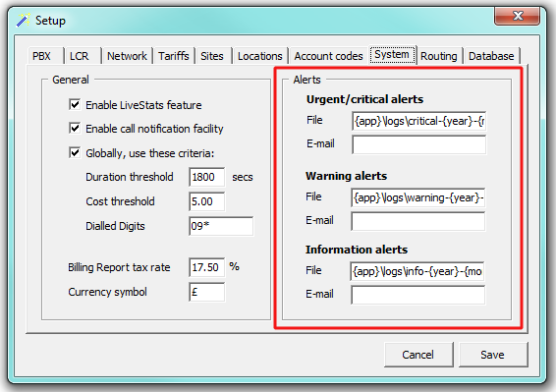Click Information alerts E-mail field

point(418,295)
